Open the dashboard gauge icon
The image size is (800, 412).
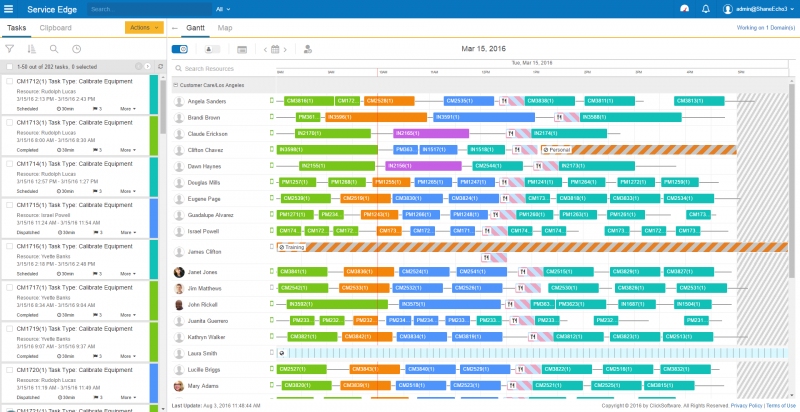point(685,9)
